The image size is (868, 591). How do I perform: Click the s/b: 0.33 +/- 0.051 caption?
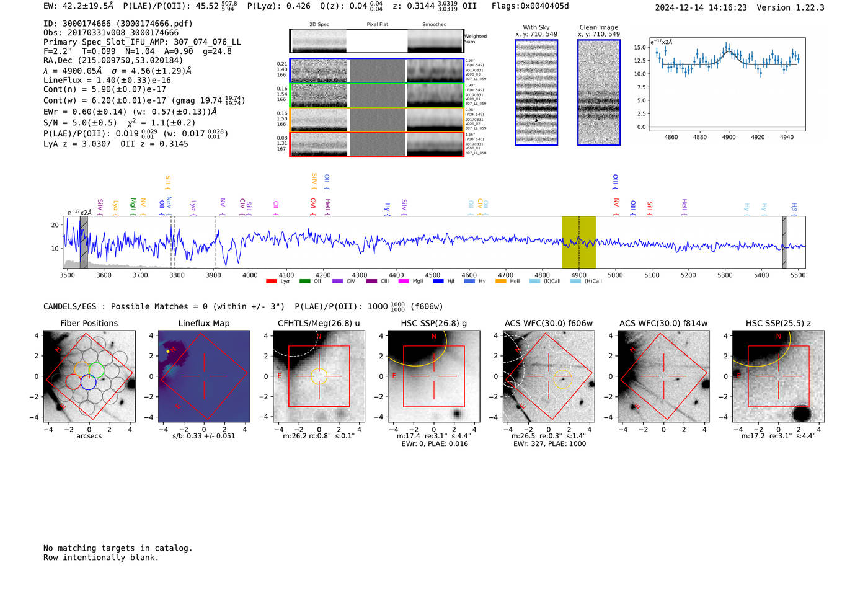coord(204,436)
